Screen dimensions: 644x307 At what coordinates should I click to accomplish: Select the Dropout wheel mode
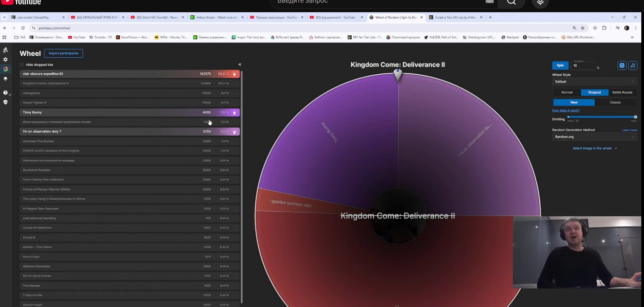point(595,92)
